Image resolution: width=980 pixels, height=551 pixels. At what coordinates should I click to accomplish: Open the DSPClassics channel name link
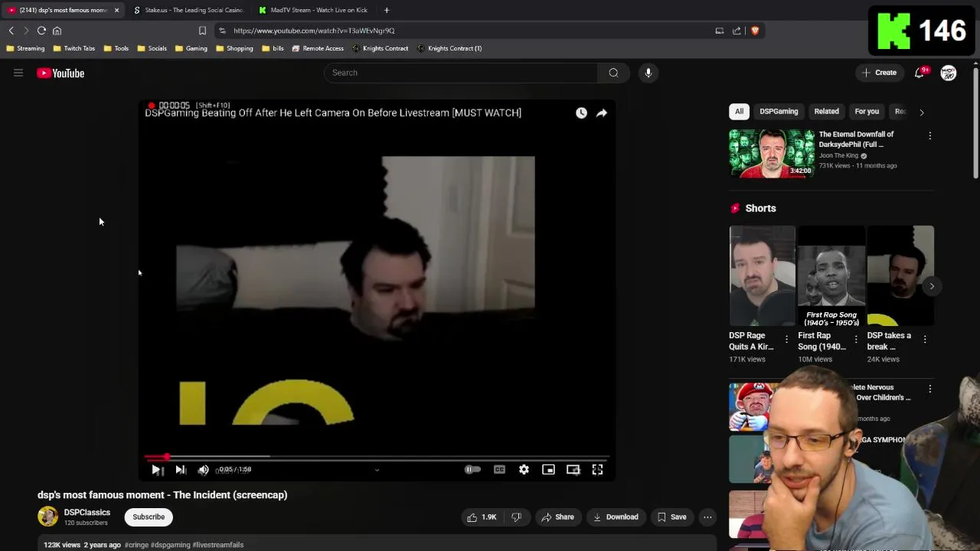pyautogui.click(x=87, y=513)
